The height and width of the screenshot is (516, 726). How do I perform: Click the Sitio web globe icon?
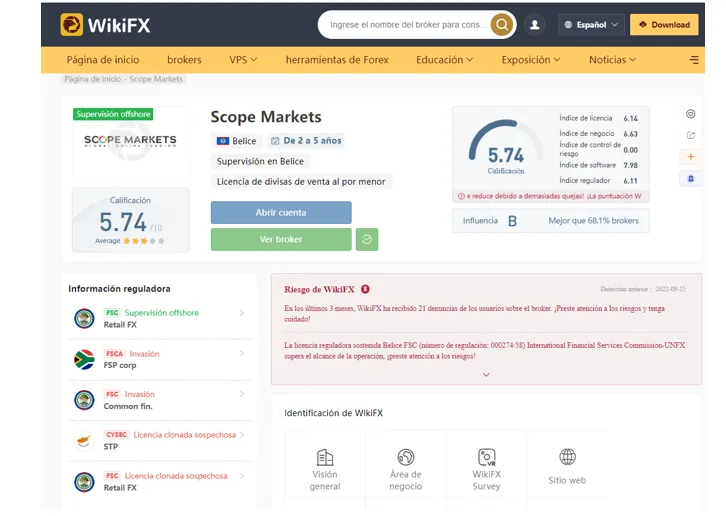click(x=567, y=457)
